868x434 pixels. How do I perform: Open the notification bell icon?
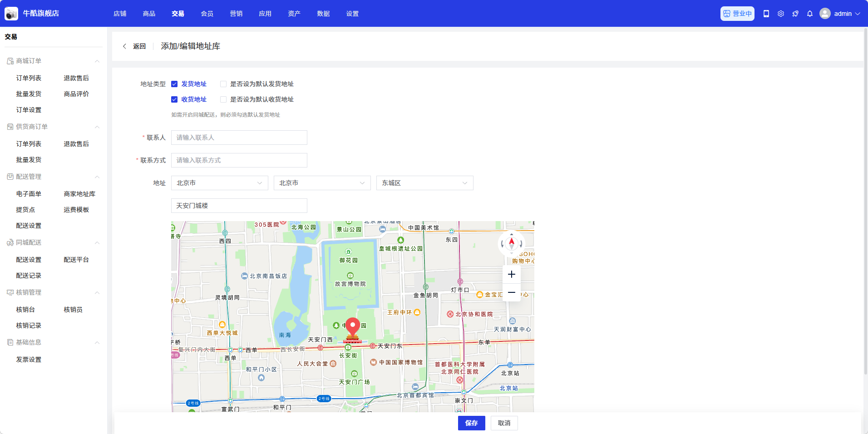point(810,14)
